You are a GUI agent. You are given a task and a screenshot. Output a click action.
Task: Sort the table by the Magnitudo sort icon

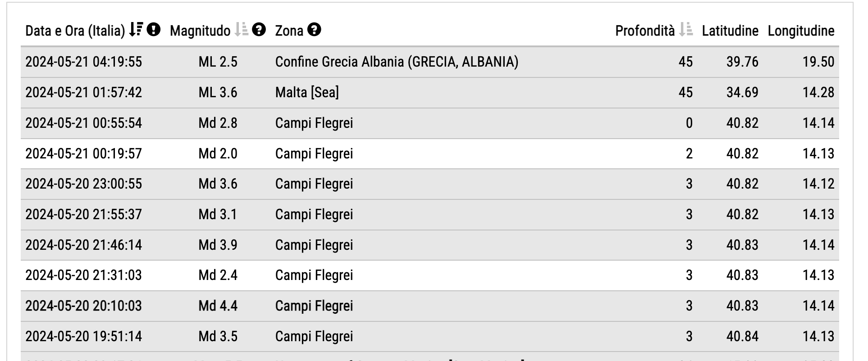coord(242,30)
